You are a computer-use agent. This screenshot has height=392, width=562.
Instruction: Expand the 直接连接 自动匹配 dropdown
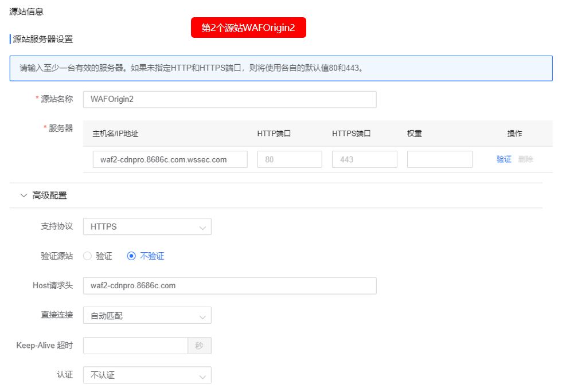coord(147,315)
